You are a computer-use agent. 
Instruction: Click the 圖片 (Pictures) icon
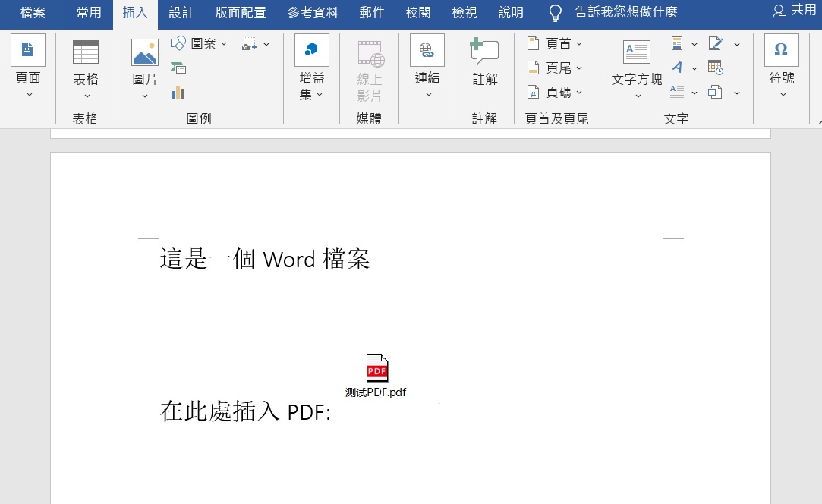(x=145, y=52)
